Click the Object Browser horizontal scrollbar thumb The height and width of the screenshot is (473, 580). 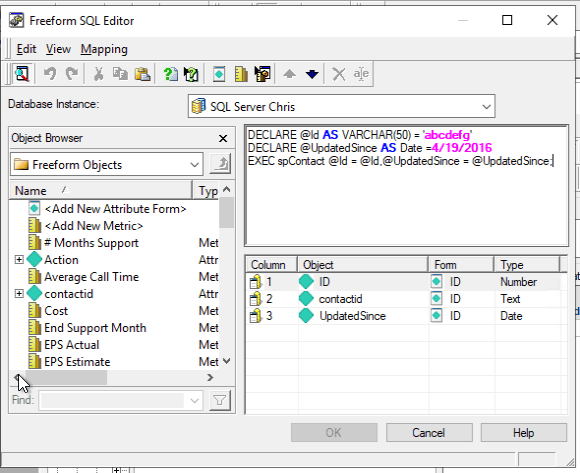coord(66,378)
